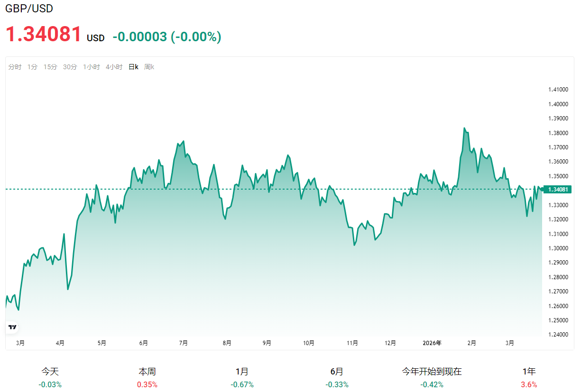Click the green 1.34081 price axis tag
Viewport: 581px width, 392px height.
point(558,190)
